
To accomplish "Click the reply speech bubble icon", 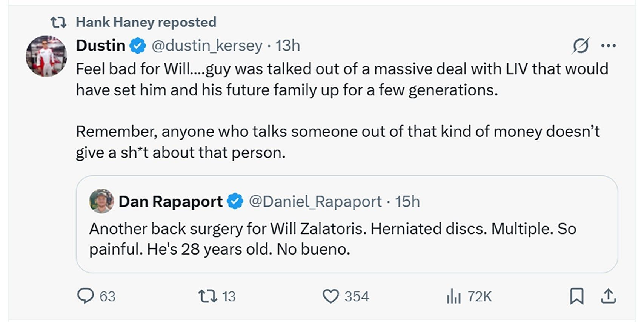I will (85, 296).
